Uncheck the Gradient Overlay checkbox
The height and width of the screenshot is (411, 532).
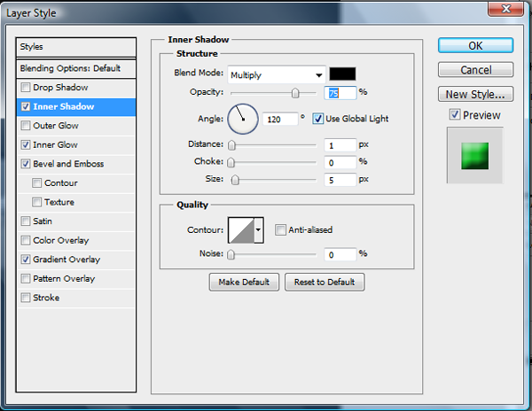[x=26, y=260]
